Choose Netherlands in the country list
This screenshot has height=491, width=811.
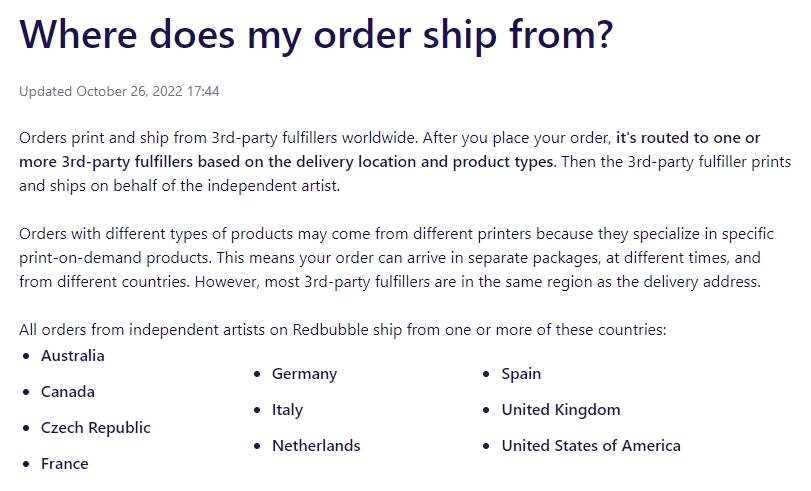tap(315, 446)
